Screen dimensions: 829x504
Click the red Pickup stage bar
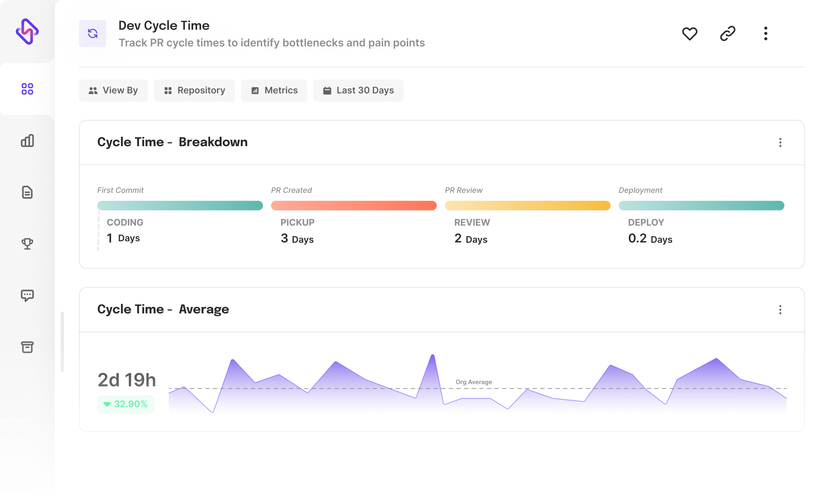(x=354, y=205)
